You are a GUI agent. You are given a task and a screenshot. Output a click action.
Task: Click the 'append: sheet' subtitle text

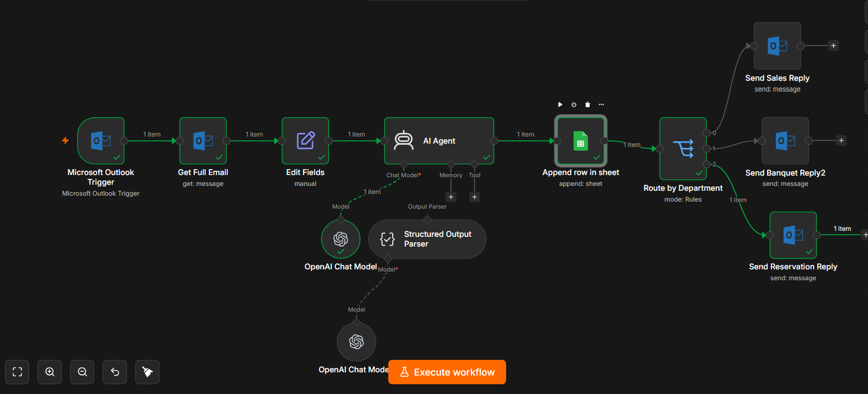pos(580,184)
